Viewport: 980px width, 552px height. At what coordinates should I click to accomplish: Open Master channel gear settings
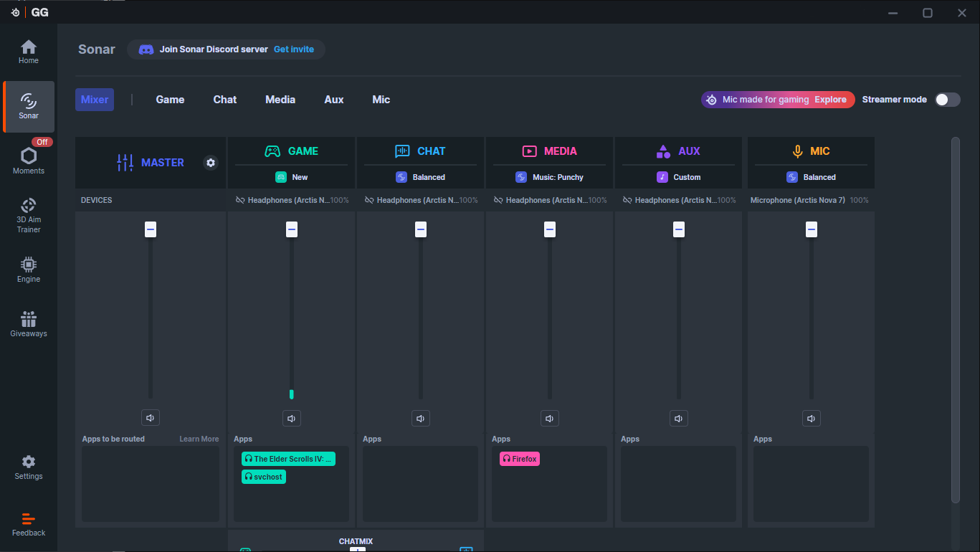coord(211,163)
